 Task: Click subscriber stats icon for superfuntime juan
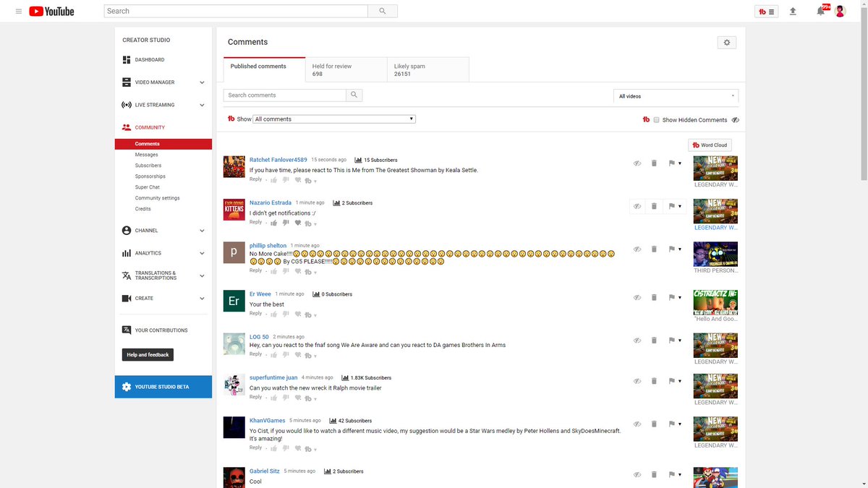345,377
